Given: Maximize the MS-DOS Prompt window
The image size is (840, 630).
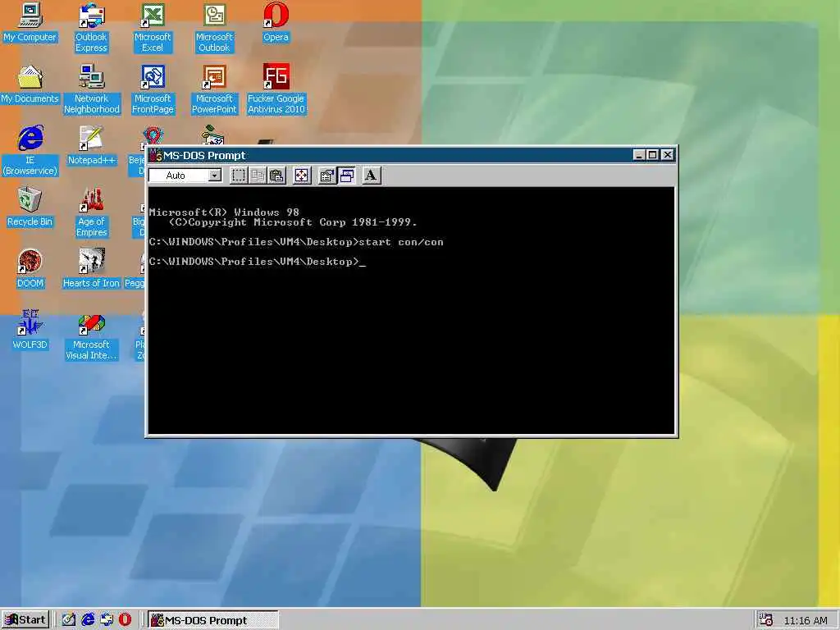Looking at the screenshot, I should click(x=652, y=155).
